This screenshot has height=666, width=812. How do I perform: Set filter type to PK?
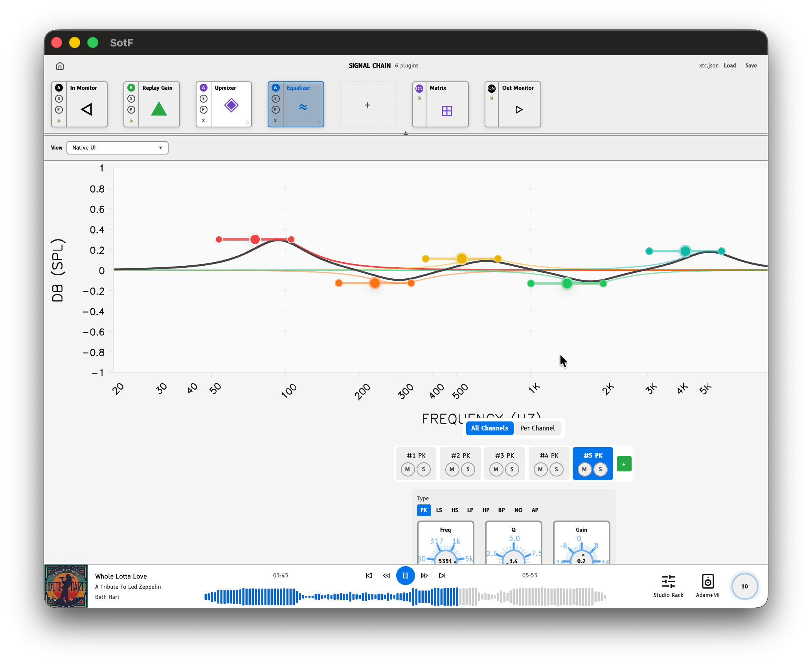[424, 510]
